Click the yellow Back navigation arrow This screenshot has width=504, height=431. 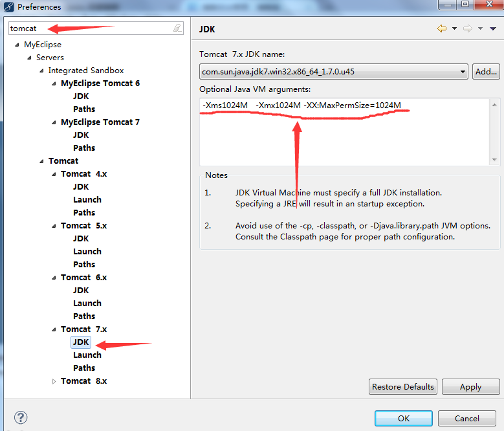click(x=442, y=28)
